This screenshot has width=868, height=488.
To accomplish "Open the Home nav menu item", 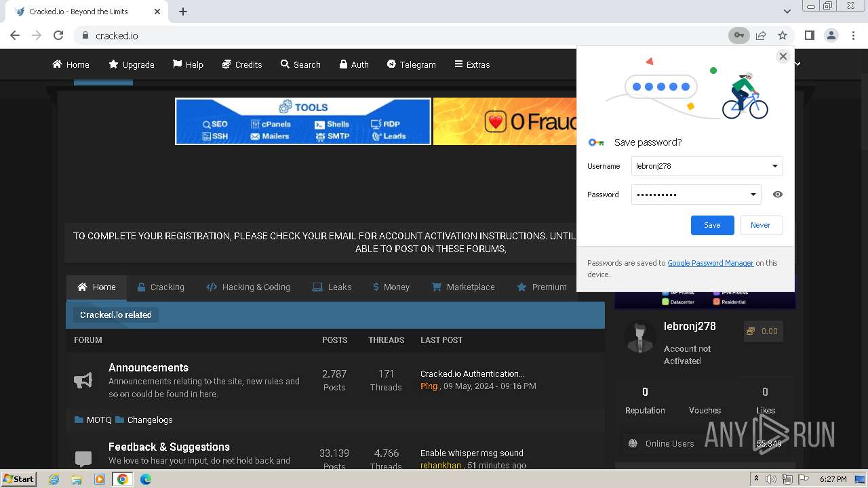I will pyautogui.click(x=71, y=64).
